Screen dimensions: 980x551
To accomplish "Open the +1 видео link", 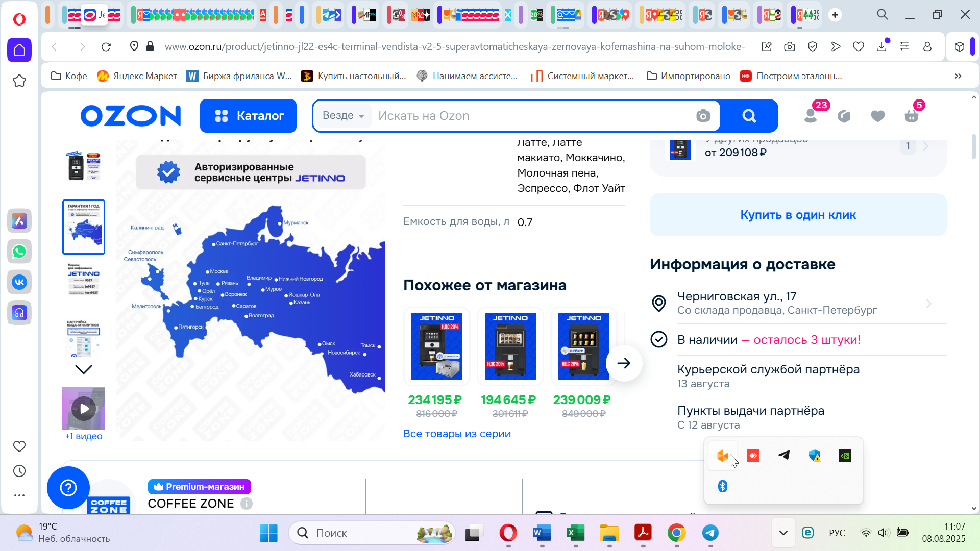I will click(x=84, y=436).
